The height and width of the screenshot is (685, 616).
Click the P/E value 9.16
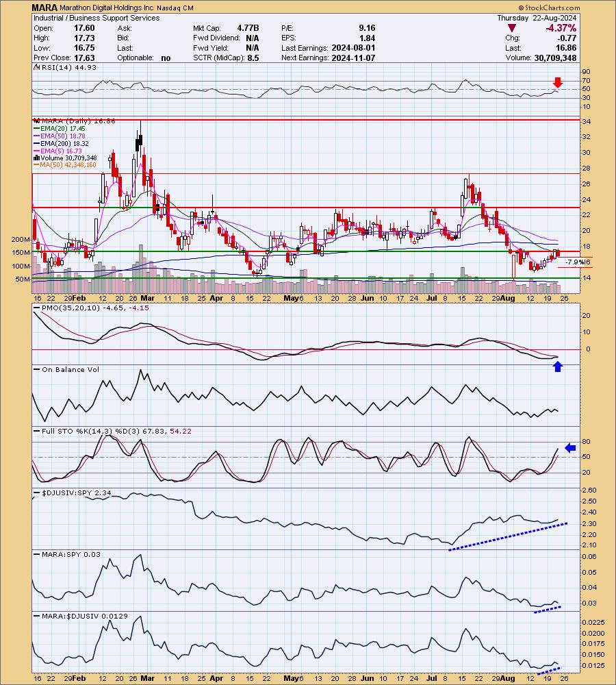pyautogui.click(x=367, y=28)
